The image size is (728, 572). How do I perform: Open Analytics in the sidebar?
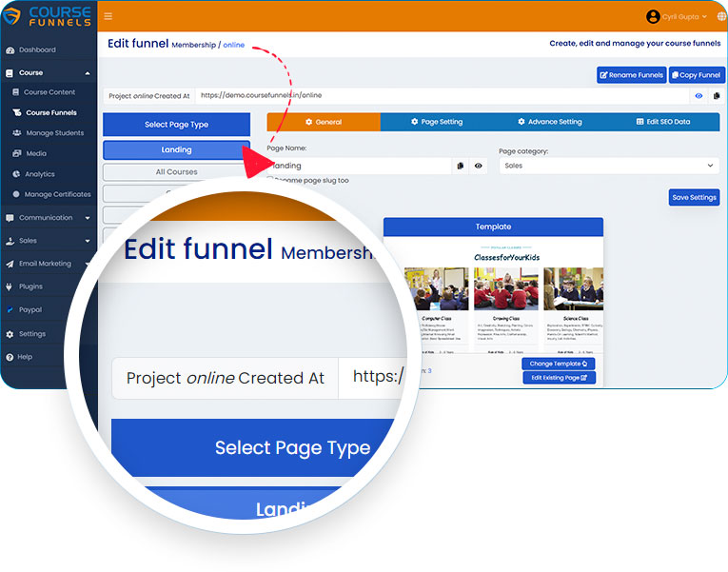click(39, 173)
